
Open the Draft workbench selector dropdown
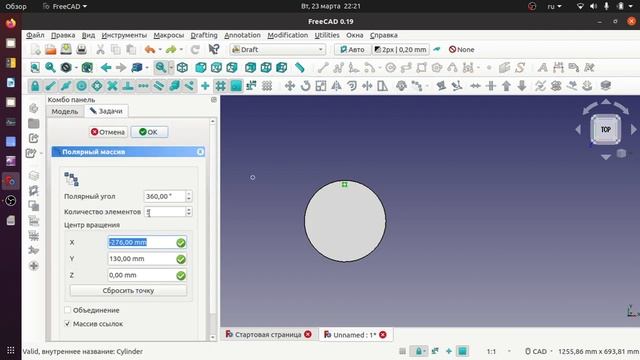[x=277, y=49]
